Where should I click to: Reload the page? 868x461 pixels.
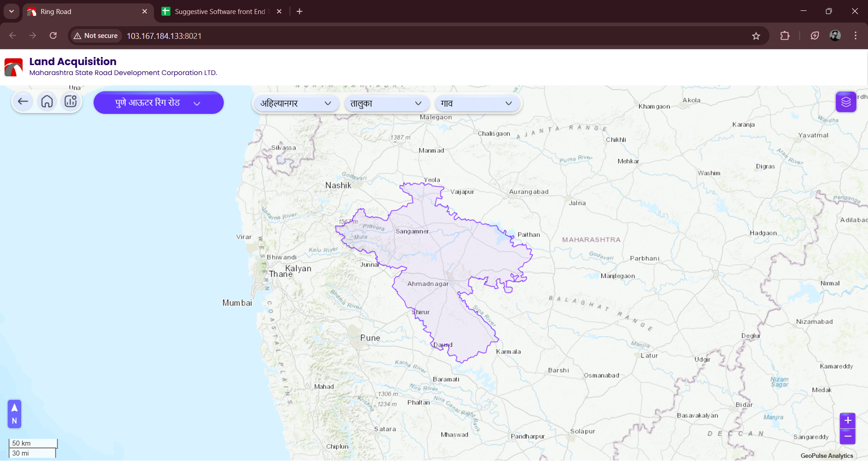(53, 36)
